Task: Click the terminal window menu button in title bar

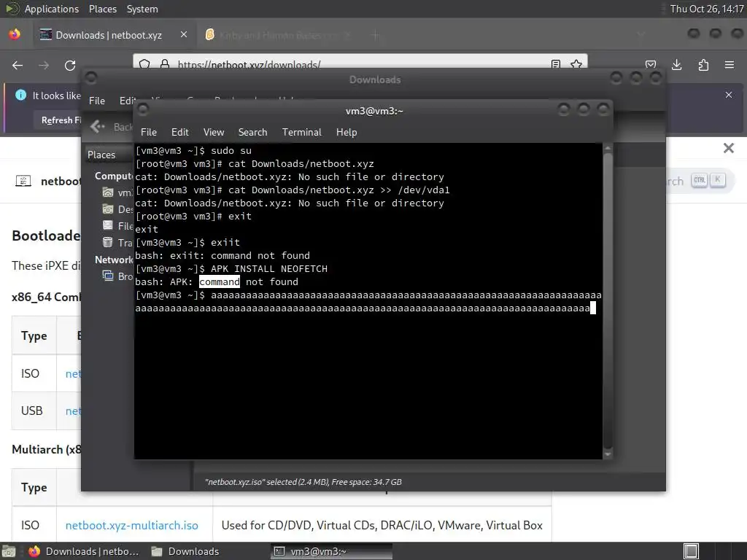Action: pos(142,110)
